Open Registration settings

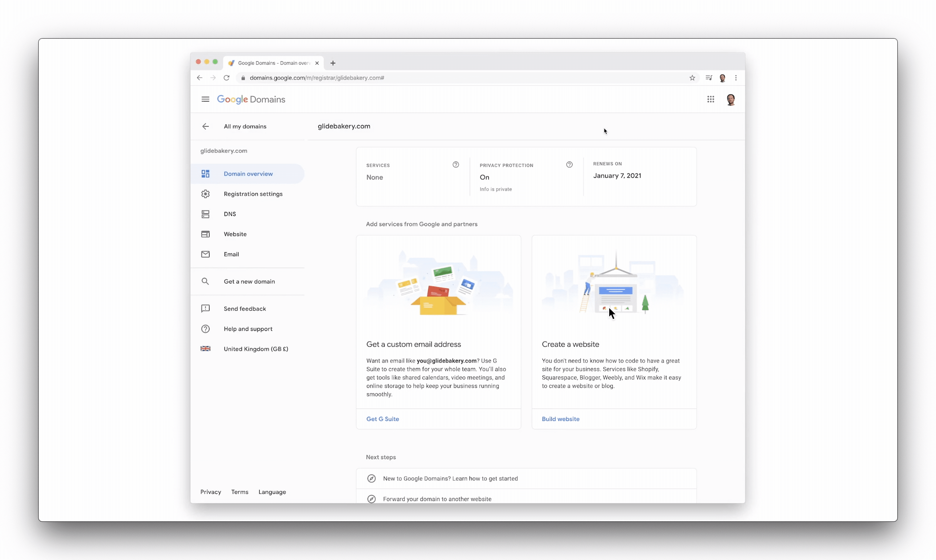tap(253, 194)
